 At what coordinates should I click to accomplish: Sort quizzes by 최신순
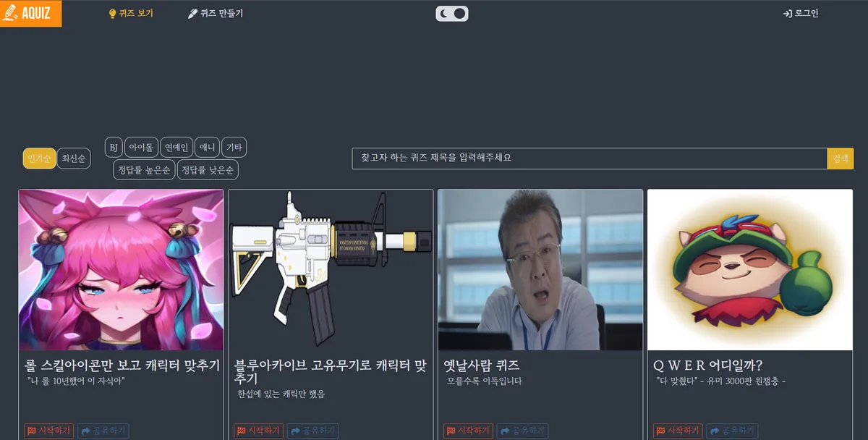(74, 158)
